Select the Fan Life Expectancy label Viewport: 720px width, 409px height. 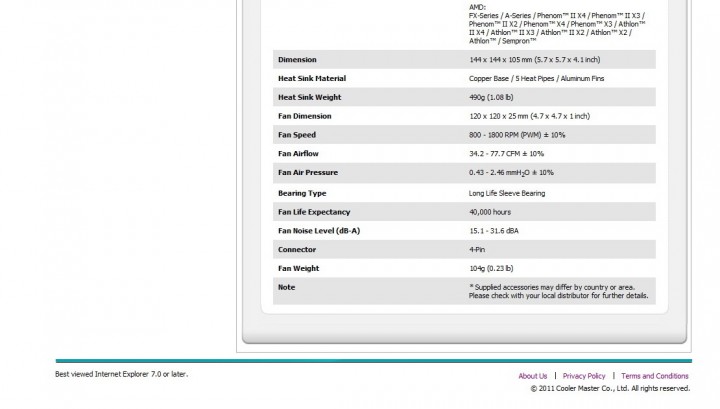(314, 212)
